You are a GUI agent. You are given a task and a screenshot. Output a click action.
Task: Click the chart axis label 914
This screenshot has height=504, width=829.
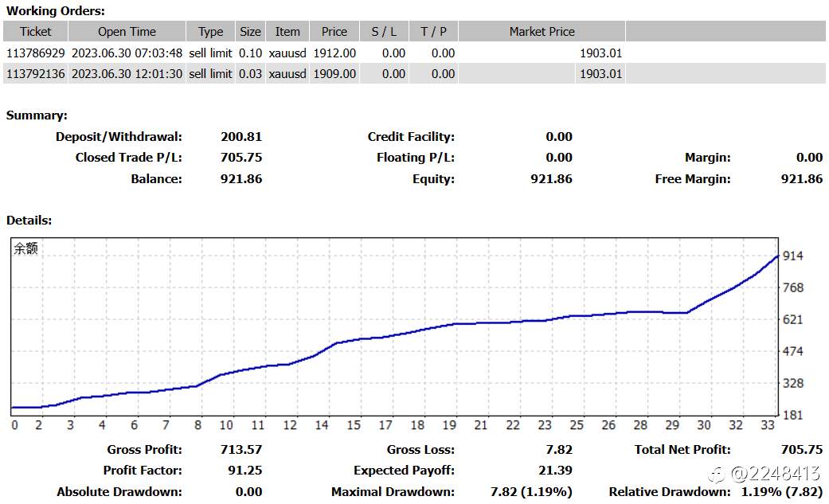click(x=792, y=256)
